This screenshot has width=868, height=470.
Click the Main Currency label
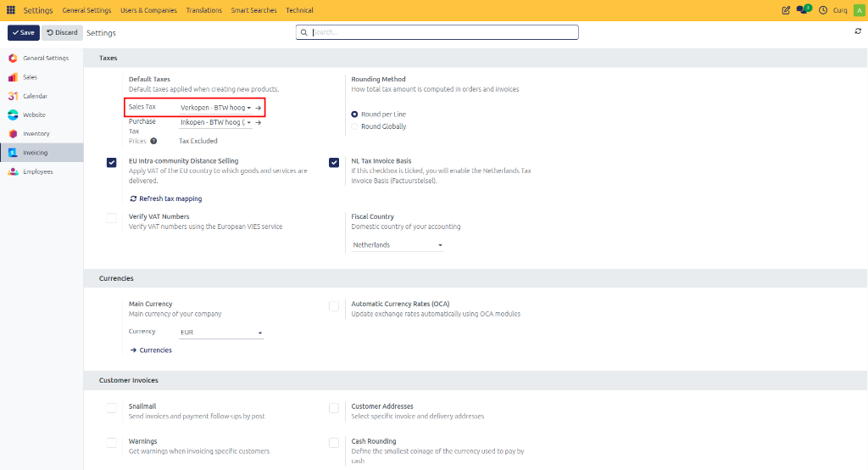151,304
